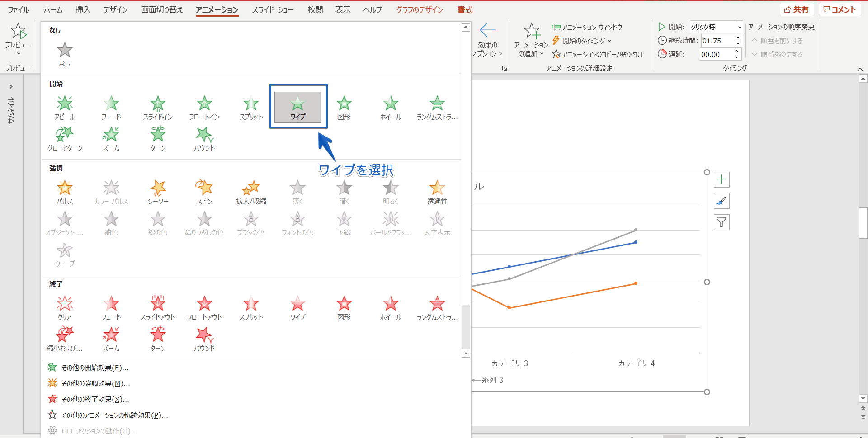Click the animation gallery scroll down arrow
The image size is (868, 438).
[466, 353]
